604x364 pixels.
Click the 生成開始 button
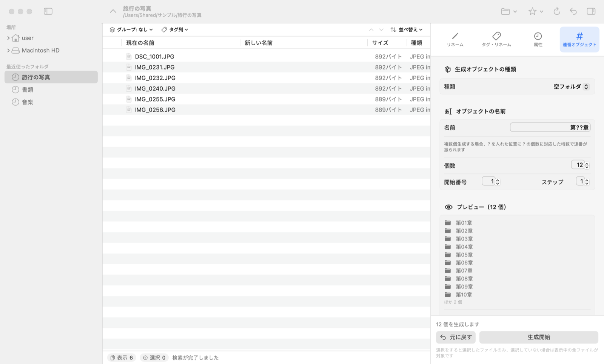pyautogui.click(x=539, y=337)
